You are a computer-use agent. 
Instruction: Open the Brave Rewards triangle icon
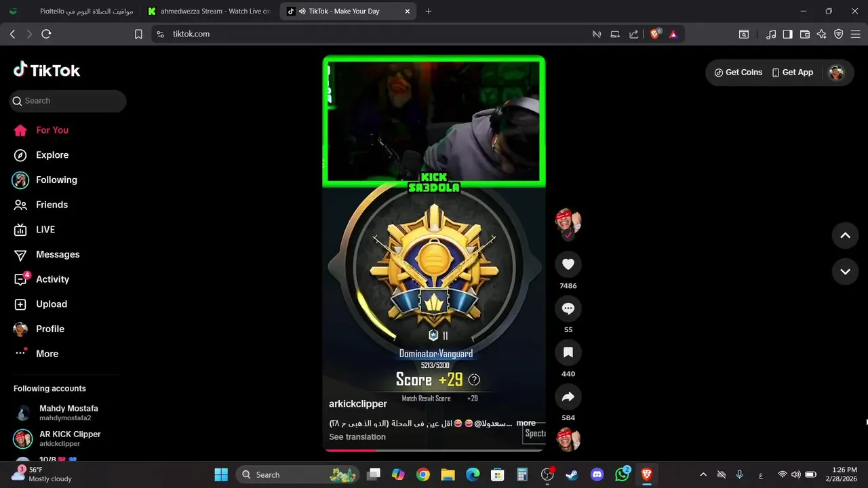pos(673,34)
